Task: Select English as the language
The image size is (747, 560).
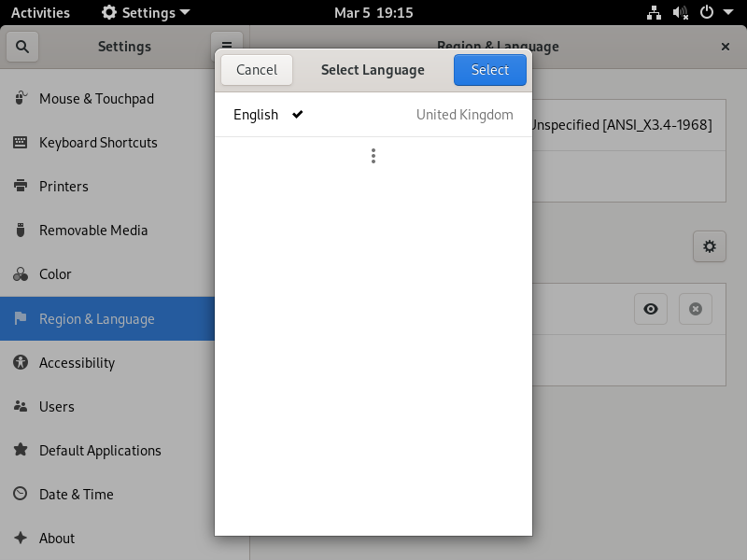Action: pos(256,114)
